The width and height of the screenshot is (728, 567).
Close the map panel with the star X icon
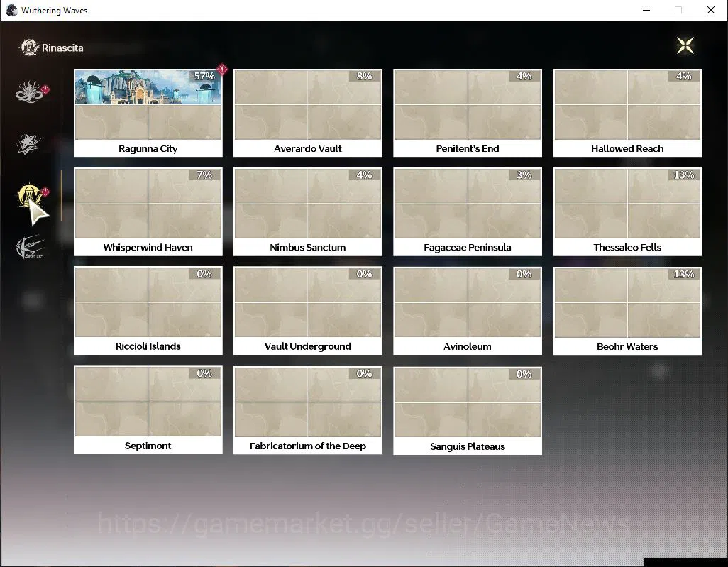point(685,45)
